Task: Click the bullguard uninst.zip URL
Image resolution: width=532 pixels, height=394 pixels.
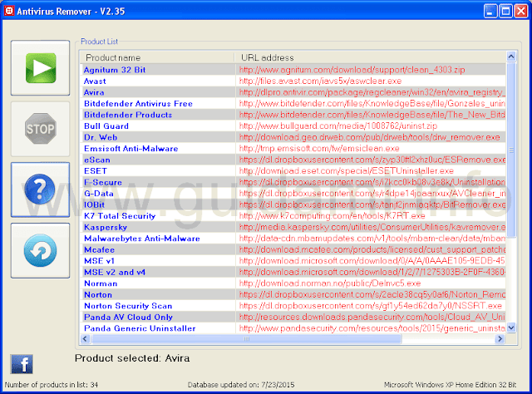Action: tap(338, 126)
